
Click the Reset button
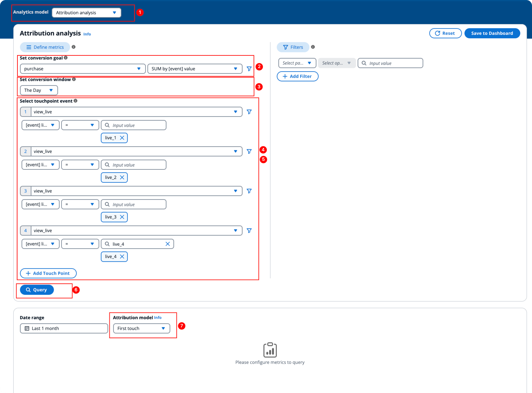(x=445, y=33)
